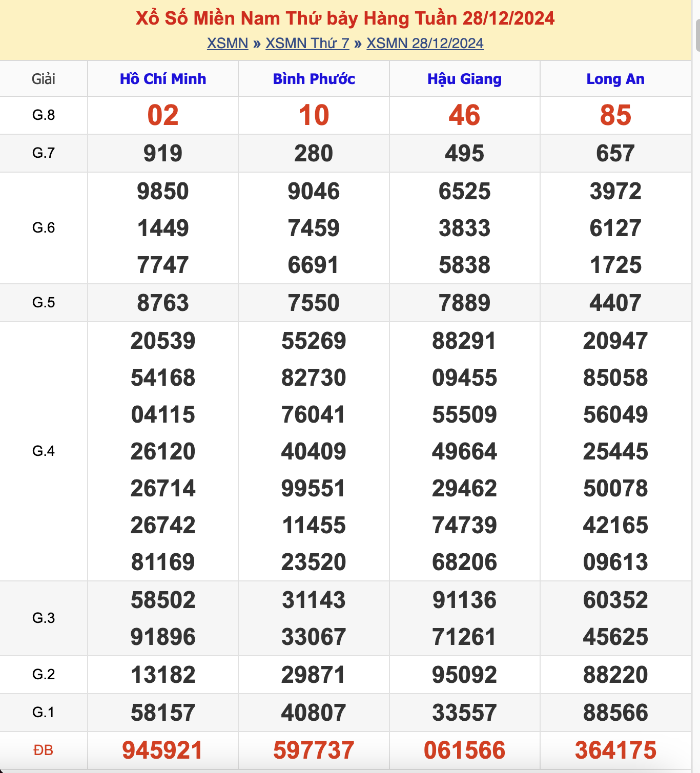Open the XSMN 28/12/2024 breadcrumb link
Screen dimensions: 700x773
(x=425, y=44)
